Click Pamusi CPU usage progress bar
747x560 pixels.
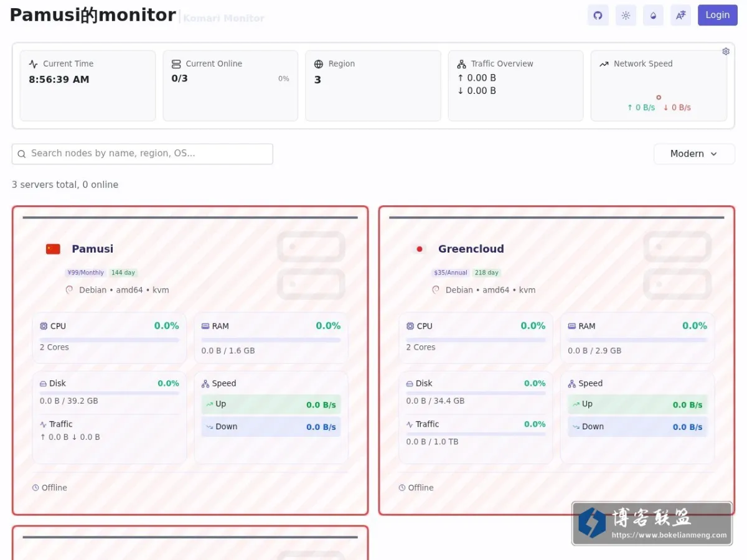[110, 340]
